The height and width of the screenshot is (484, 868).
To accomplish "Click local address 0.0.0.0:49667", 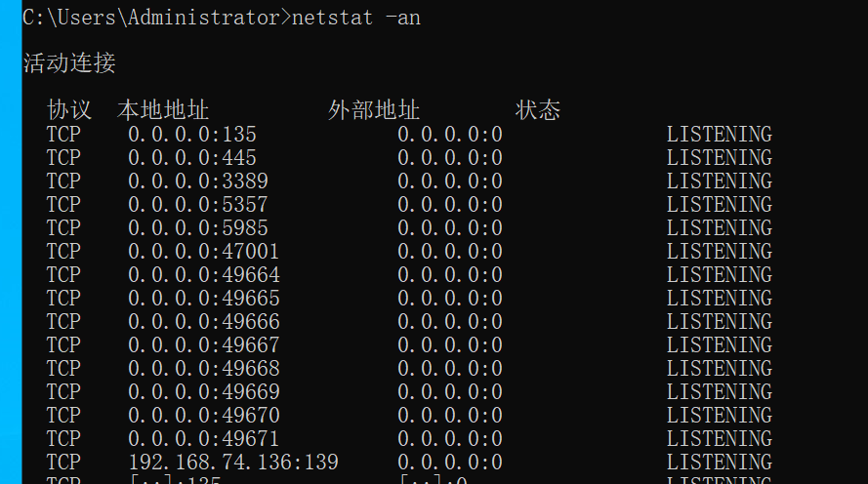I will [204, 345].
